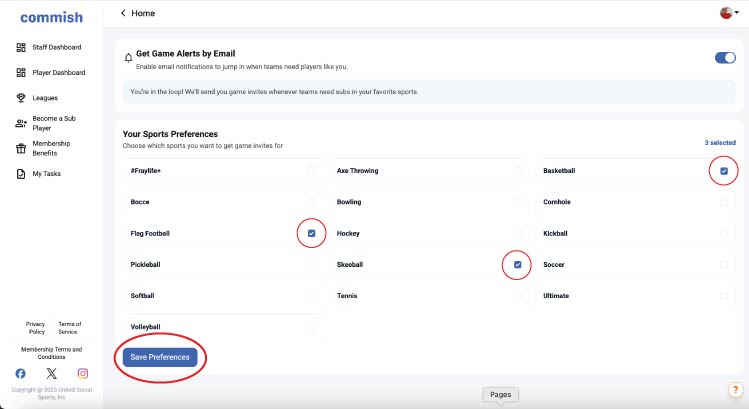Open the Instagram social icon
This screenshot has width=749, height=409.
point(83,374)
